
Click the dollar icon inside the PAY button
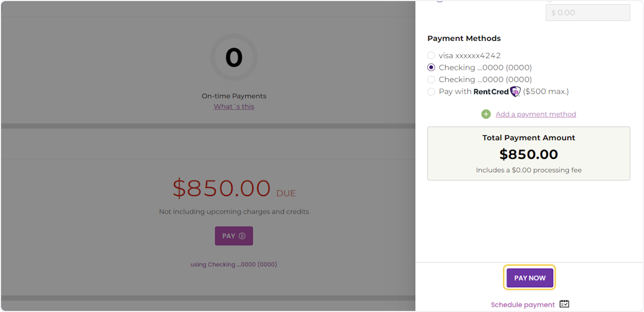pos(241,236)
